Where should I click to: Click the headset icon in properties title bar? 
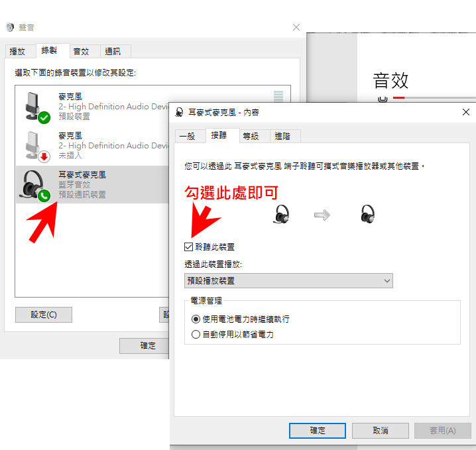[179, 112]
